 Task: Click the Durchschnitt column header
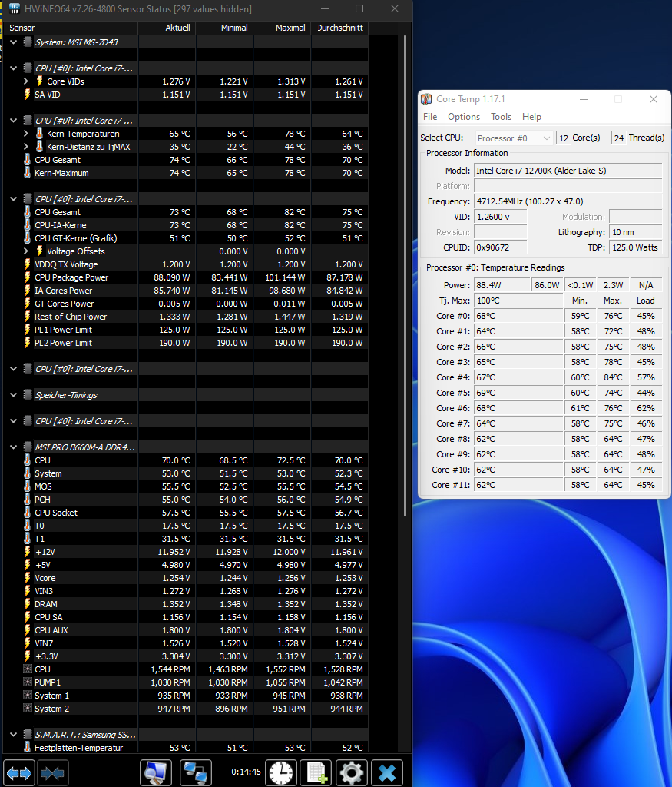(340, 28)
